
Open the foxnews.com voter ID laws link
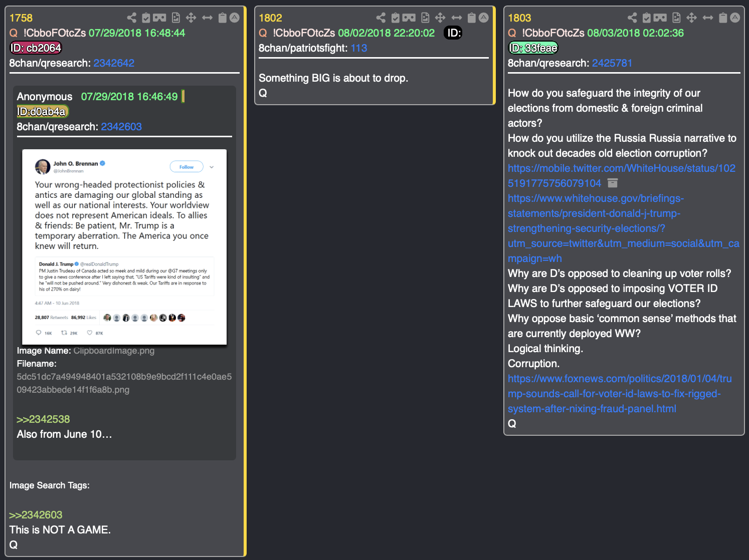coord(620,394)
